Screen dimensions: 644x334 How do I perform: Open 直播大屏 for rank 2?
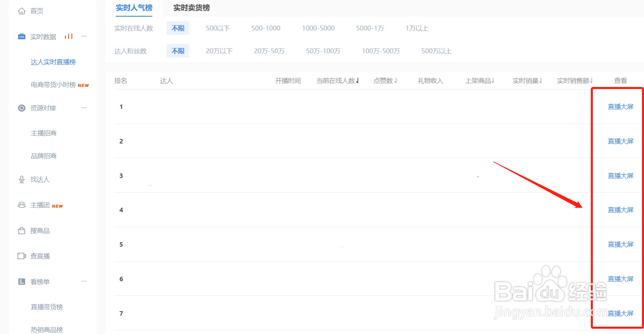620,141
